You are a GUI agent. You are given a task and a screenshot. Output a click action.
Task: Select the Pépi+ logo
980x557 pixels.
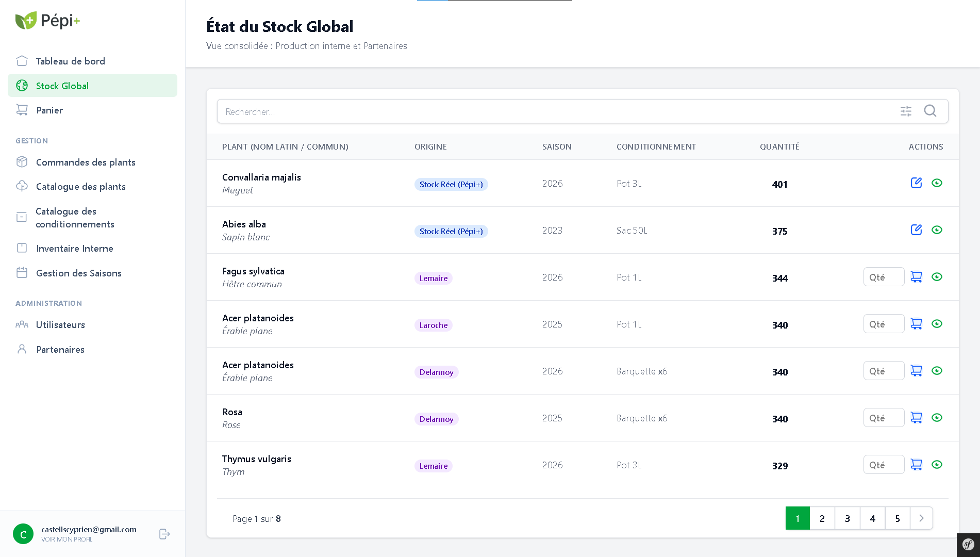[48, 21]
